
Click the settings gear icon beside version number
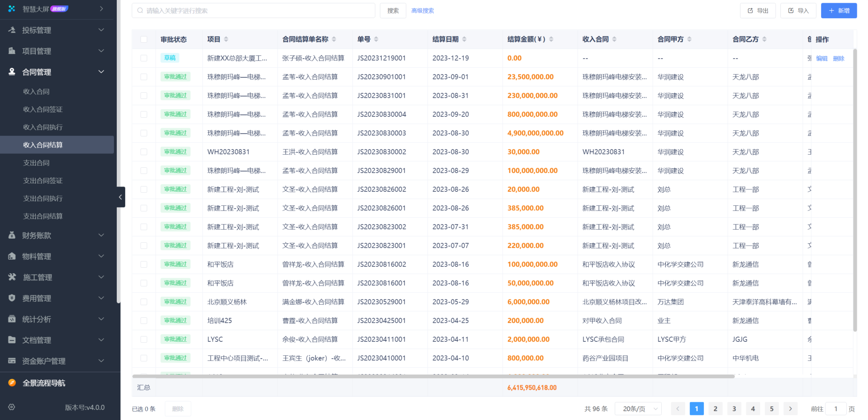[x=12, y=407]
